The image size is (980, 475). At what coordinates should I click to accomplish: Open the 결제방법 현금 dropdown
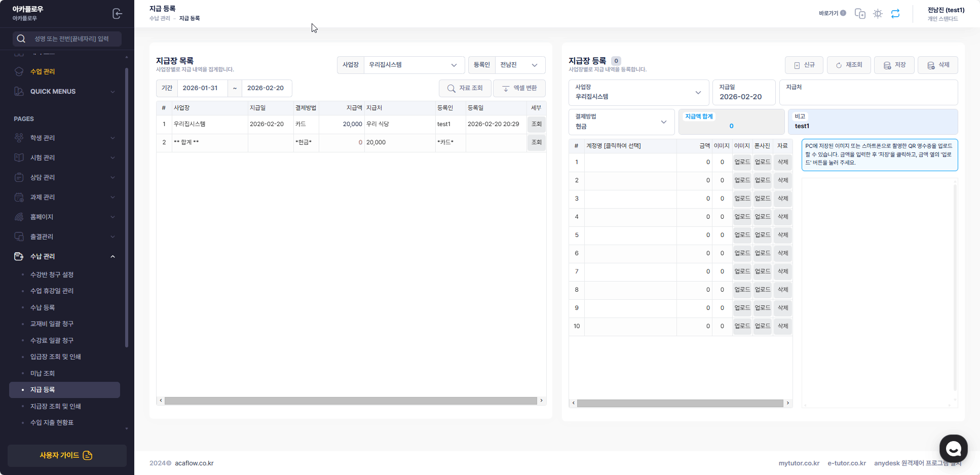tap(621, 122)
